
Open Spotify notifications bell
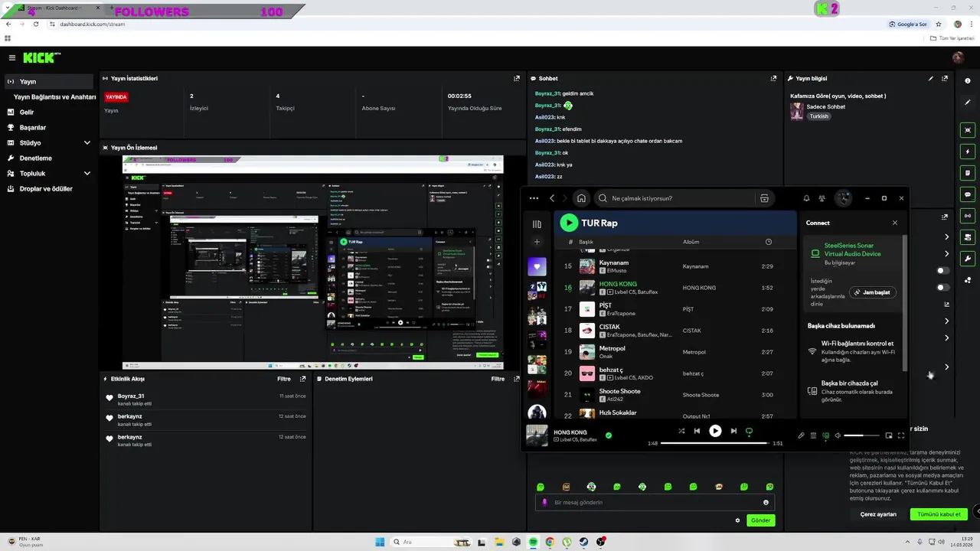click(806, 198)
